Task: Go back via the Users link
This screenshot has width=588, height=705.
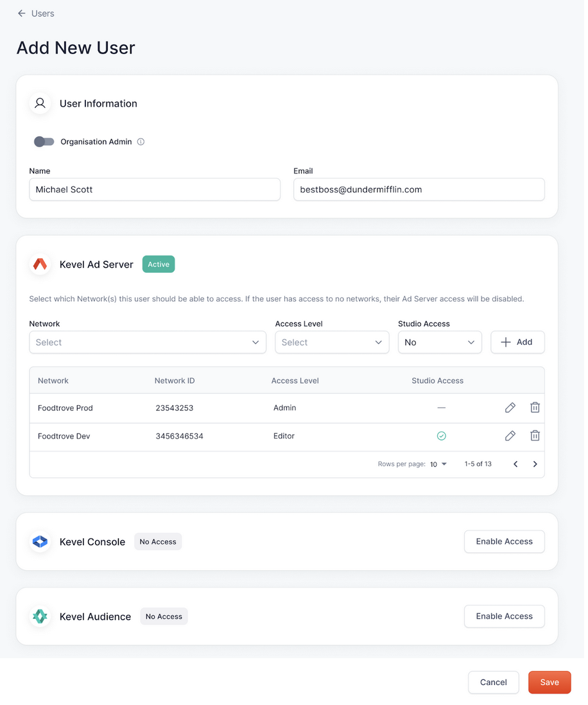Action: [43, 13]
